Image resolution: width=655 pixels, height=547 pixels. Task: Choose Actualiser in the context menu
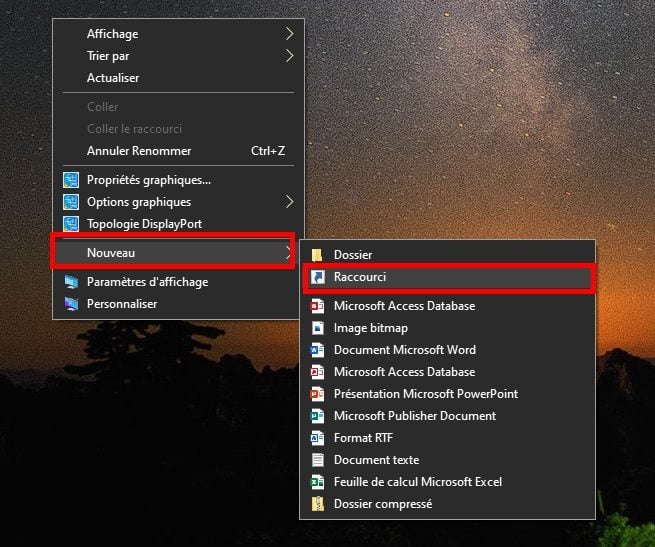178,78
